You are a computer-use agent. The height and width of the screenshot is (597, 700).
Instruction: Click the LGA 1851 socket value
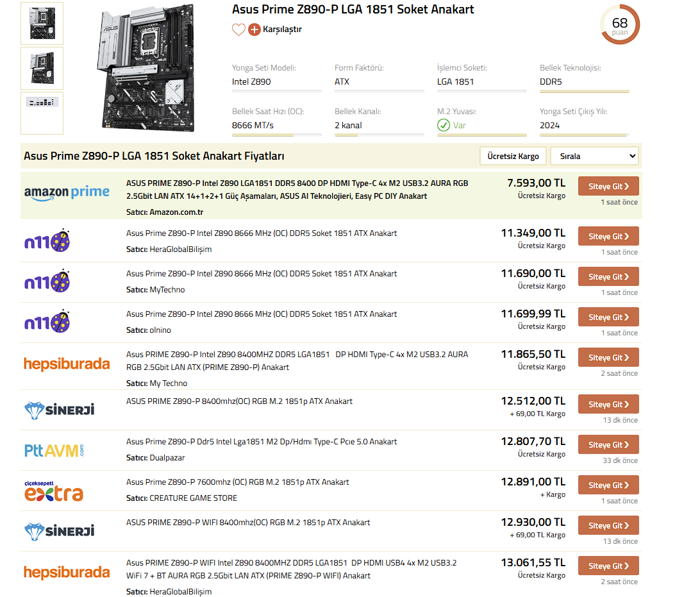tap(455, 81)
